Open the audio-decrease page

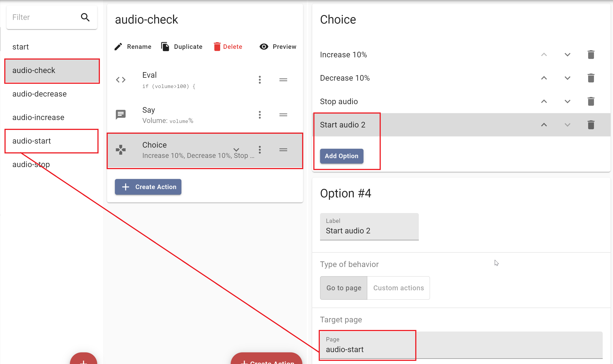tap(52, 94)
